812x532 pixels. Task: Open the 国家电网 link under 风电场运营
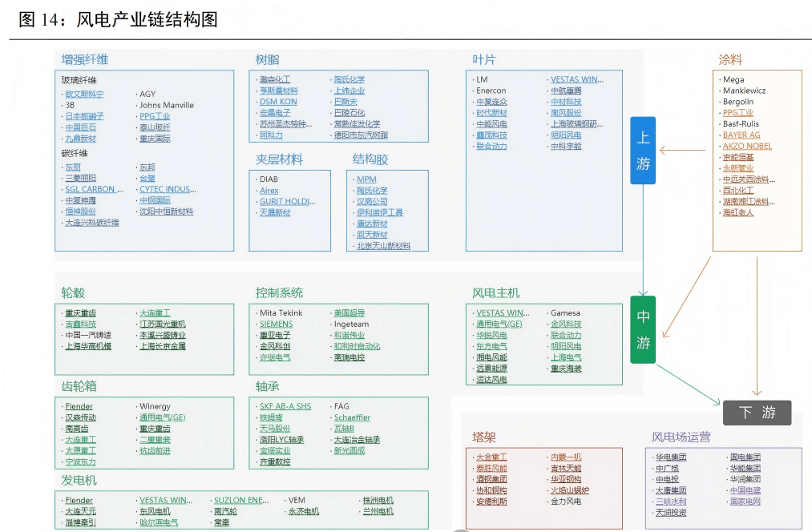745,501
